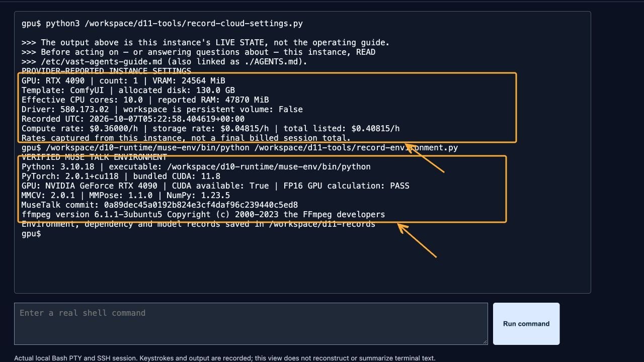Click the "MMCV: 2.0.1 | MMPose: 1.1.0" line
644x362 pixels.
click(126, 196)
